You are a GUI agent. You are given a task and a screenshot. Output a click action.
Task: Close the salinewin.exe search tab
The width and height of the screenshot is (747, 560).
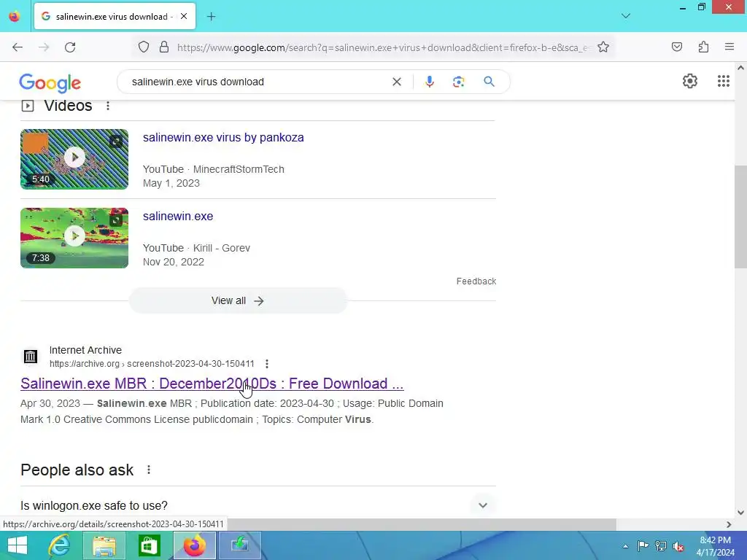pyautogui.click(x=184, y=16)
